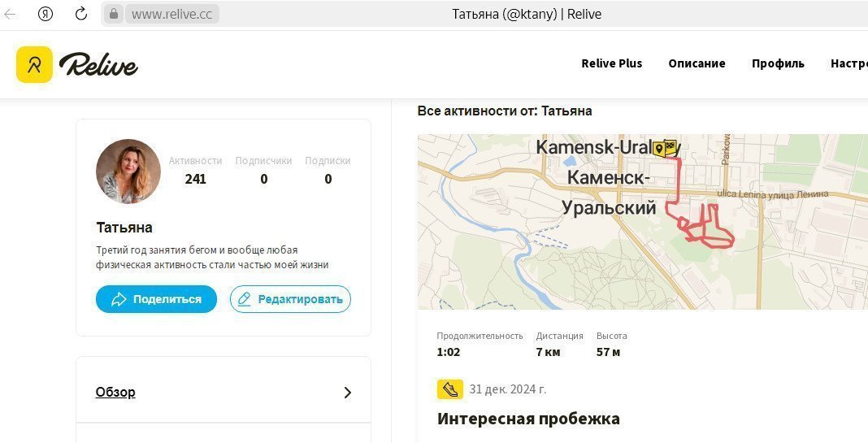Click the Relive wordmark text logo

tap(98, 64)
